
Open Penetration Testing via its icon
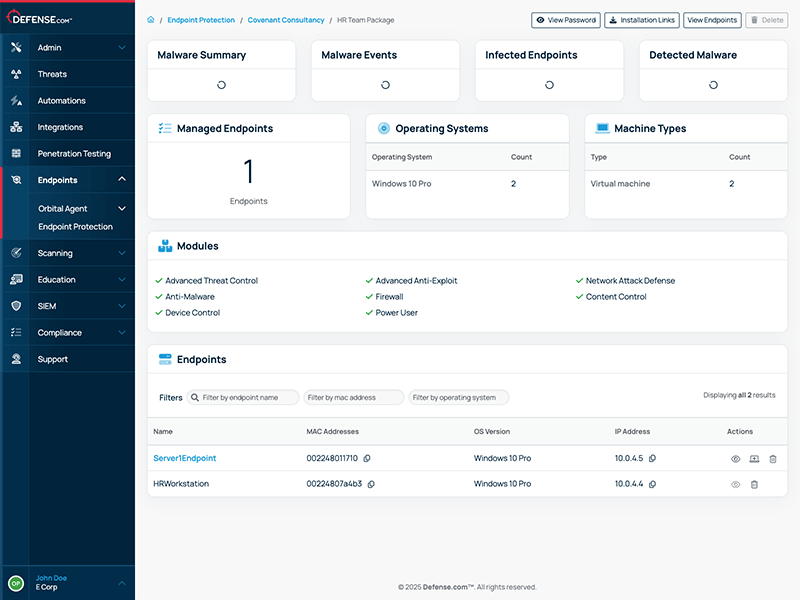click(x=15, y=152)
